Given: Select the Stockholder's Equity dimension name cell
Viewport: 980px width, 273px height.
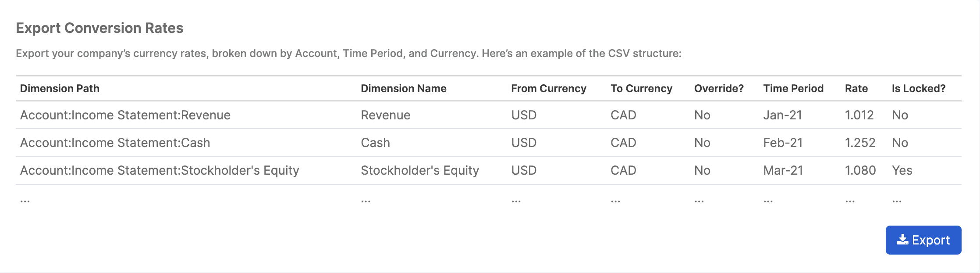Looking at the screenshot, I should [x=420, y=170].
